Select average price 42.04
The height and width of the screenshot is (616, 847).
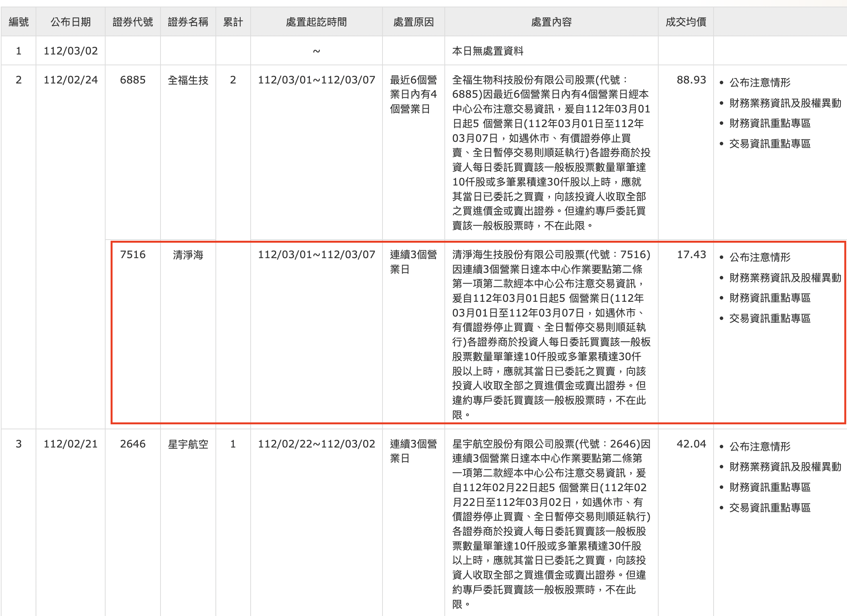click(691, 444)
